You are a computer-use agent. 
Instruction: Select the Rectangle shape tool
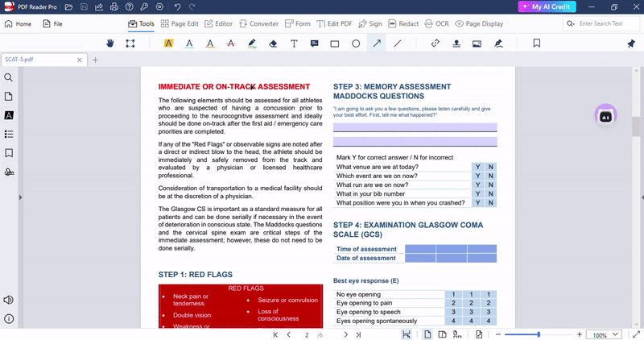point(335,44)
